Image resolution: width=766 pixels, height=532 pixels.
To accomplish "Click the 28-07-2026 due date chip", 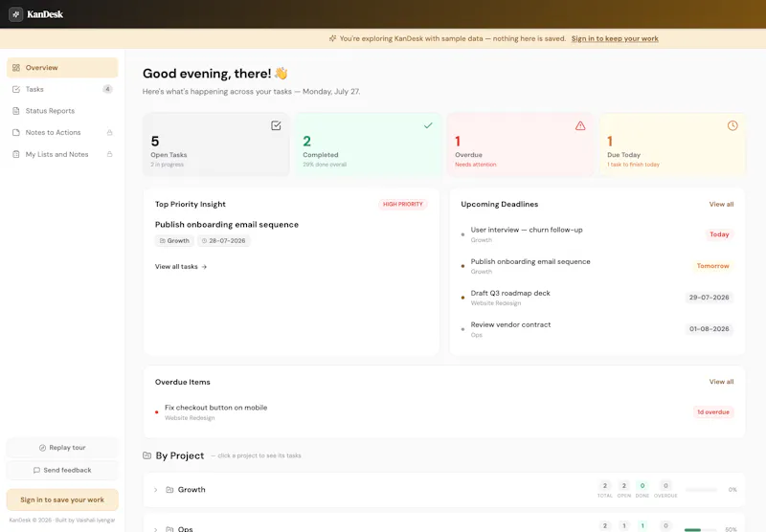I will point(223,240).
